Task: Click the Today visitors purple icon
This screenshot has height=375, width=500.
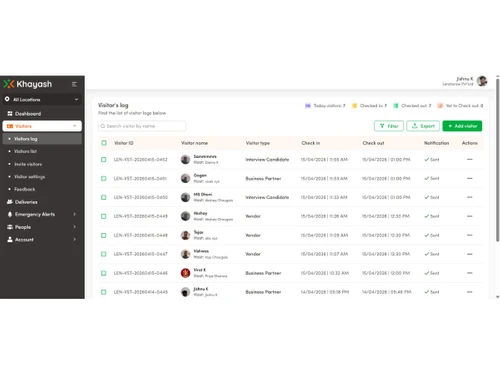Action: pos(308,106)
